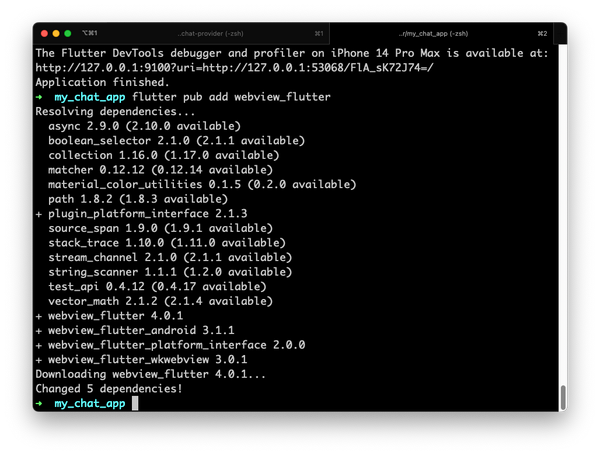The height and width of the screenshot is (455, 600).
Task: Open the DevTools http://127.0.0.1:9100 URL
Action: coord(234,68)
